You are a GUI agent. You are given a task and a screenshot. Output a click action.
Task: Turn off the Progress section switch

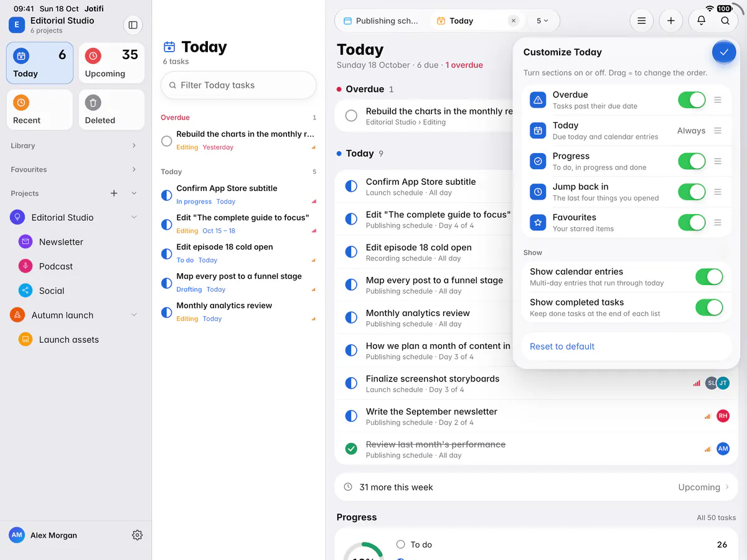692,161
